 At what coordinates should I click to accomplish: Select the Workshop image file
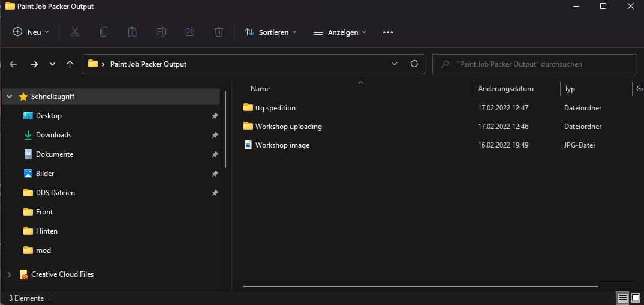[282, 145]
